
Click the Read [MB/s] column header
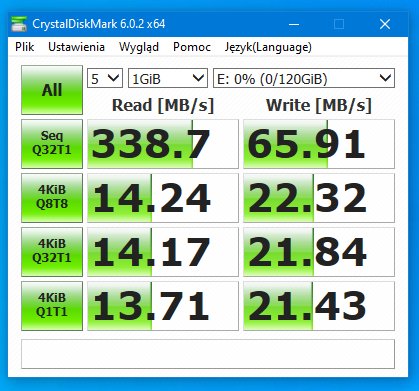(163, 105)
